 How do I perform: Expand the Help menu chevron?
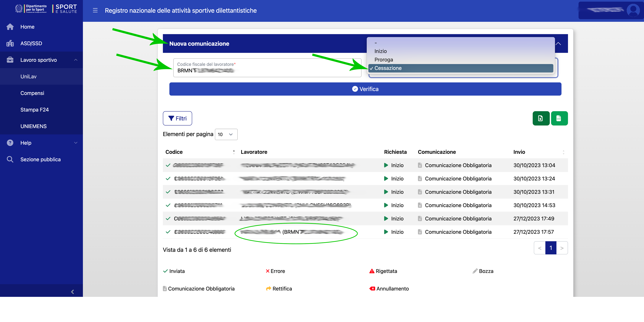pyautogui.click(x=75, y=143)
